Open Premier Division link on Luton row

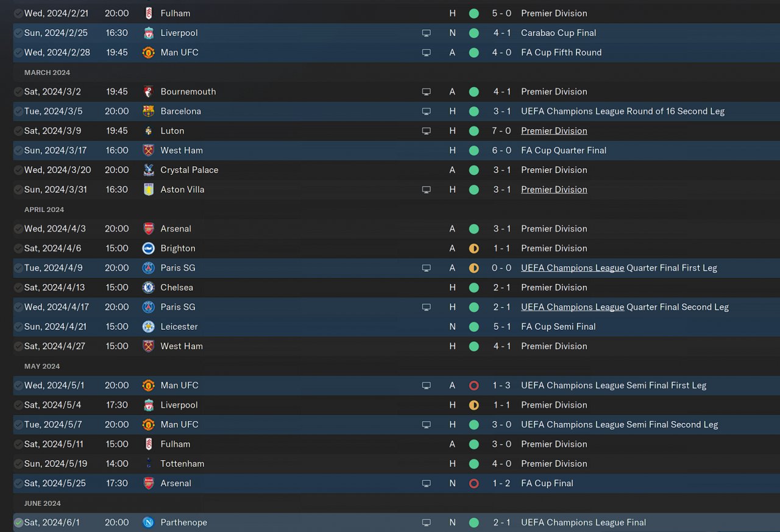[554, 130]
